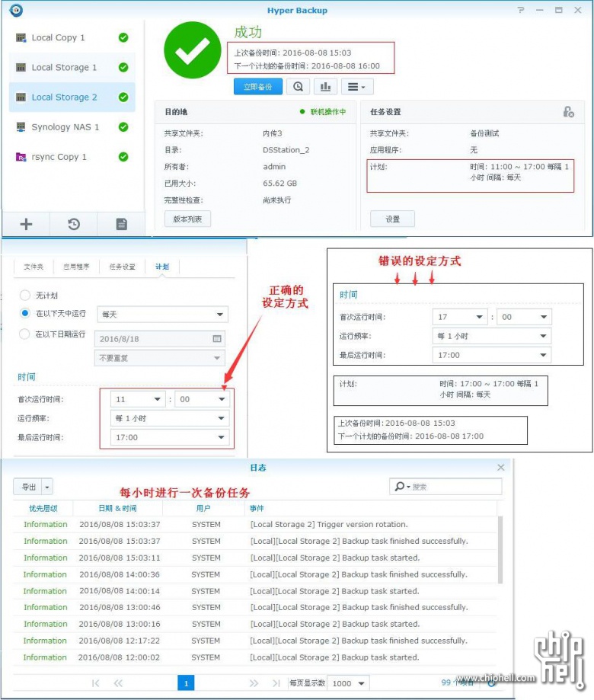594x700 pixels.
Task: Click the log table vertical scrollbar
Action: [x=500, y=549]
